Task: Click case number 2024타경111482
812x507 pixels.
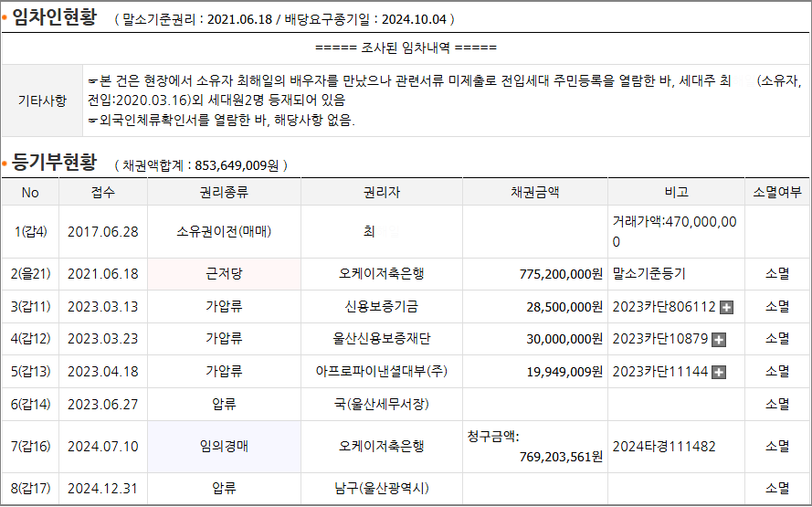Action: click(664, 446)
